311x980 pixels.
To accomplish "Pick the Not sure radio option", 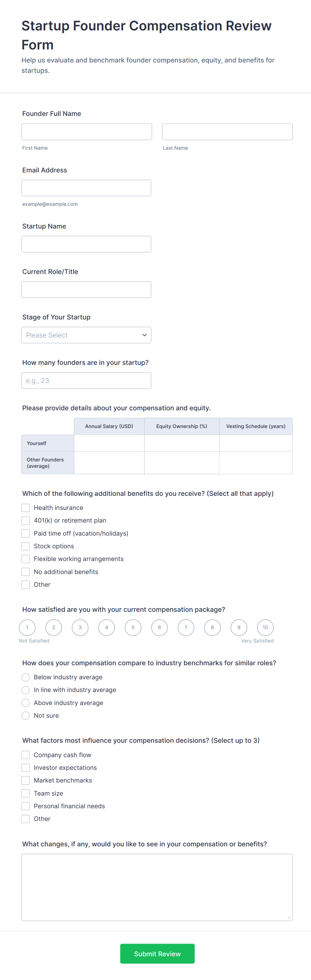I will tap(25, 715).
